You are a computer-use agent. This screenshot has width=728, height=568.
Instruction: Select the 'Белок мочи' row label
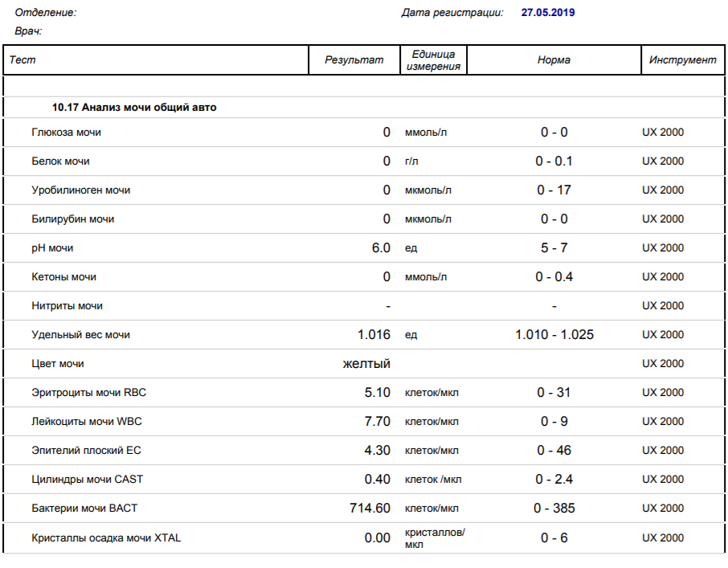(x=60, y=161)
